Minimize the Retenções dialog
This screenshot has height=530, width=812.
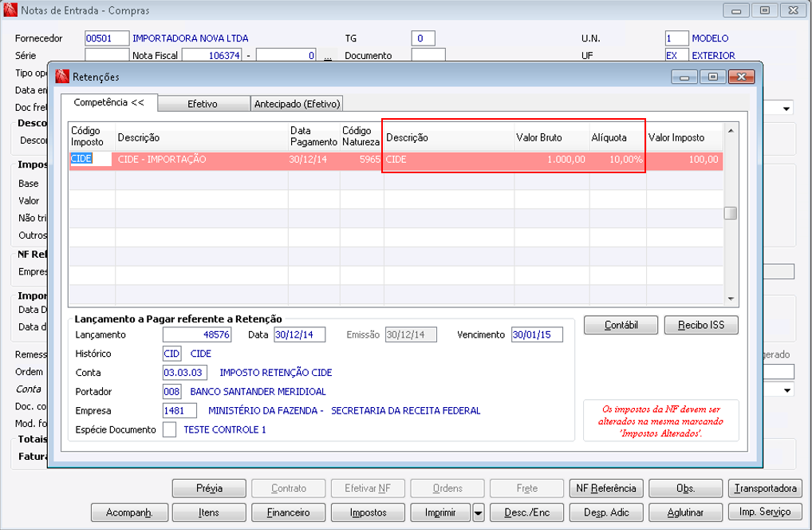tap(684, 77)
